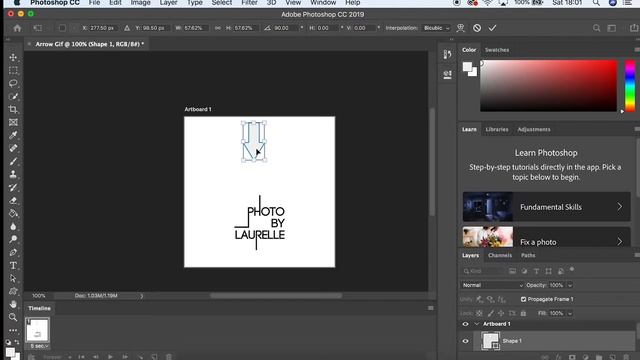Screen dimensions: 640x360
Task: Toggle the Propagate Frame 1 checkbox
Action: (x=523, y=299)
